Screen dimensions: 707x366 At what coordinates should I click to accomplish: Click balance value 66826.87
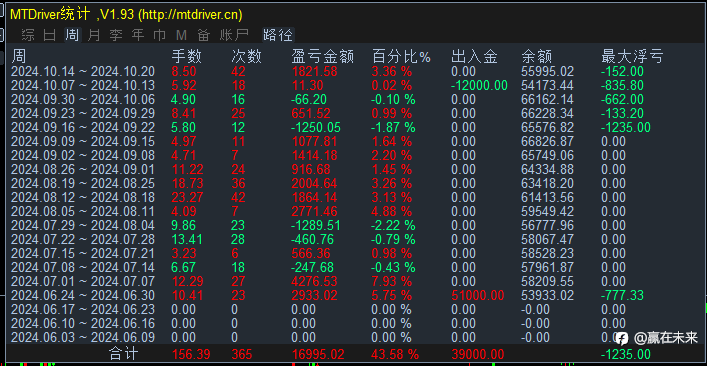(x=547, y=142)
